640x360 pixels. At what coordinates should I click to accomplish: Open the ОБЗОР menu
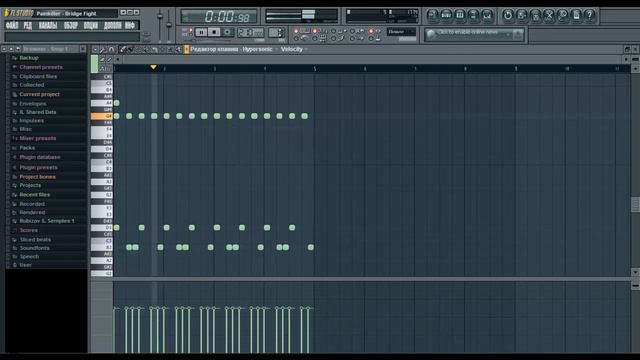point(71,25)
